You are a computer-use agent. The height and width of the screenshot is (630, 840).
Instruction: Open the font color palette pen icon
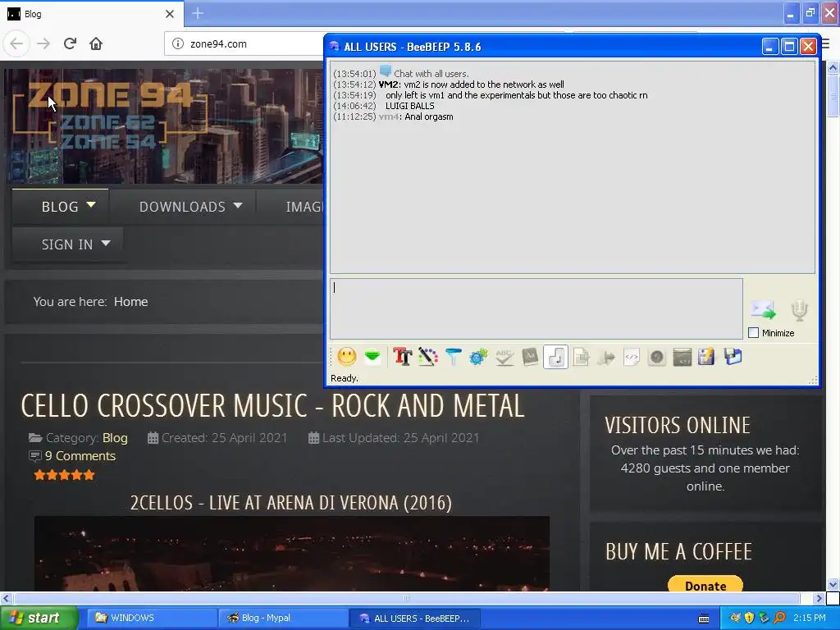[x=428, y=357]
